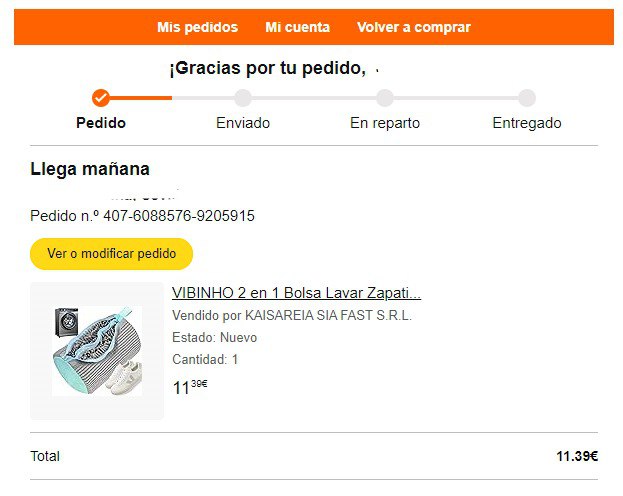Click the Total amount 11.39€
Viewport: 623px width, 496px height.
577,456
